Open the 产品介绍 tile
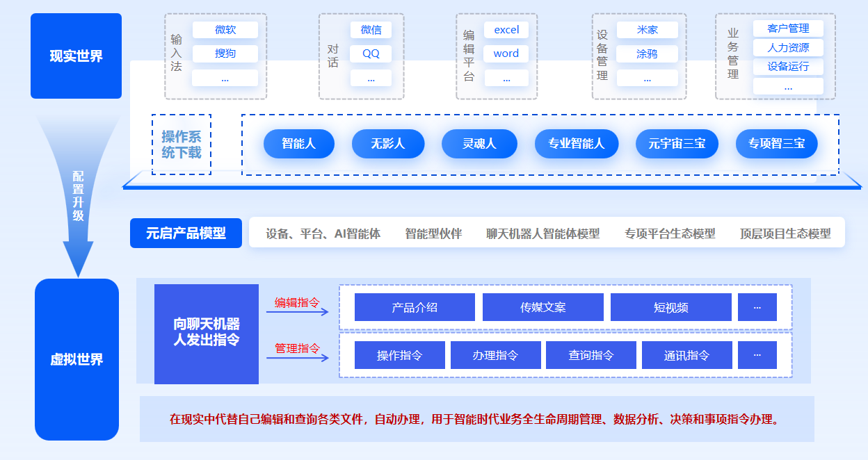The image size is (868, 460). click(415, 307)
